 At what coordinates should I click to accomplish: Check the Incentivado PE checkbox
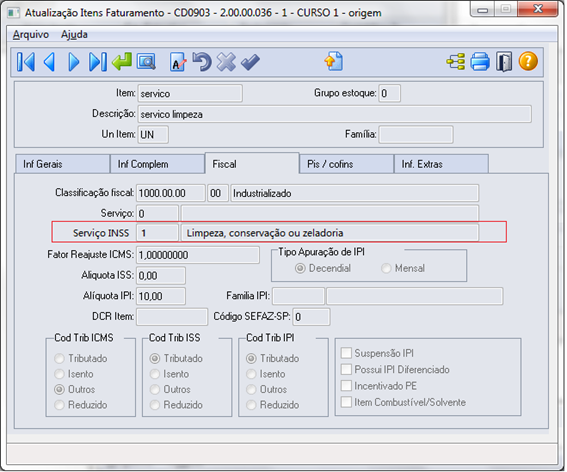pos(346,386)
